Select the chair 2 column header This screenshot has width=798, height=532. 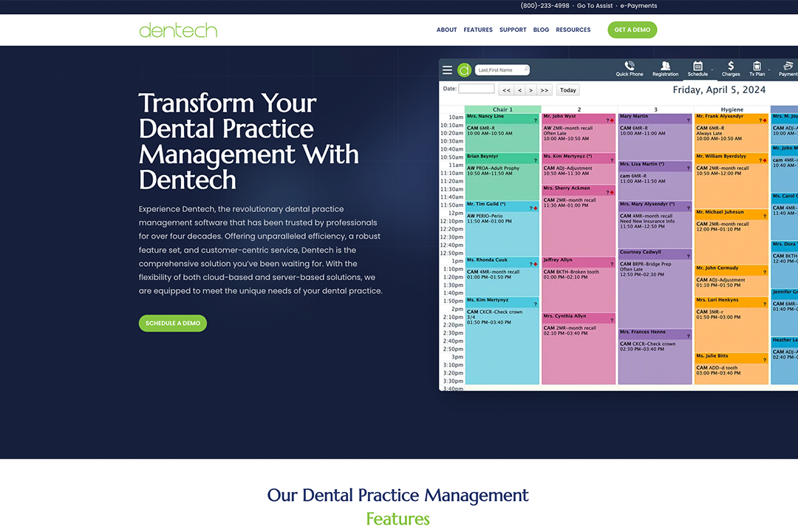pos(579,109)
